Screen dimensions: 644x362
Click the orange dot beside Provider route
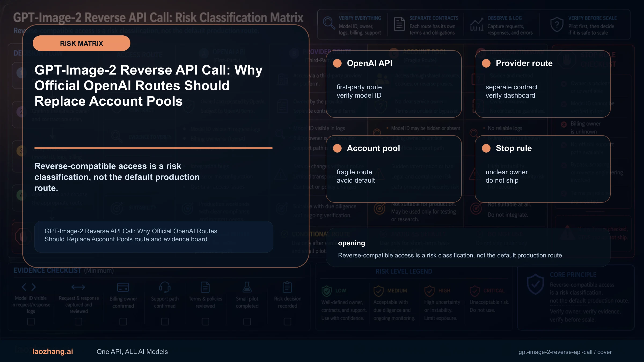pyautogui.click(x=486, y=63)
